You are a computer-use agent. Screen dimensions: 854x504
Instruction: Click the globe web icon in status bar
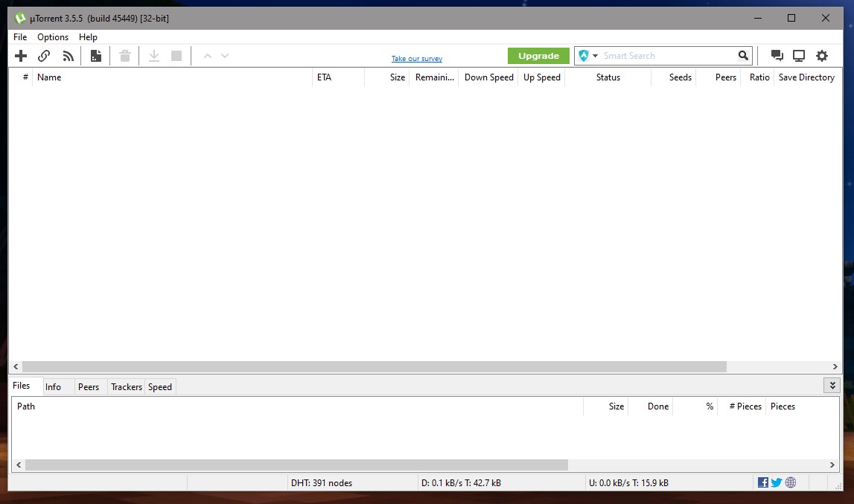click(791, 482)
